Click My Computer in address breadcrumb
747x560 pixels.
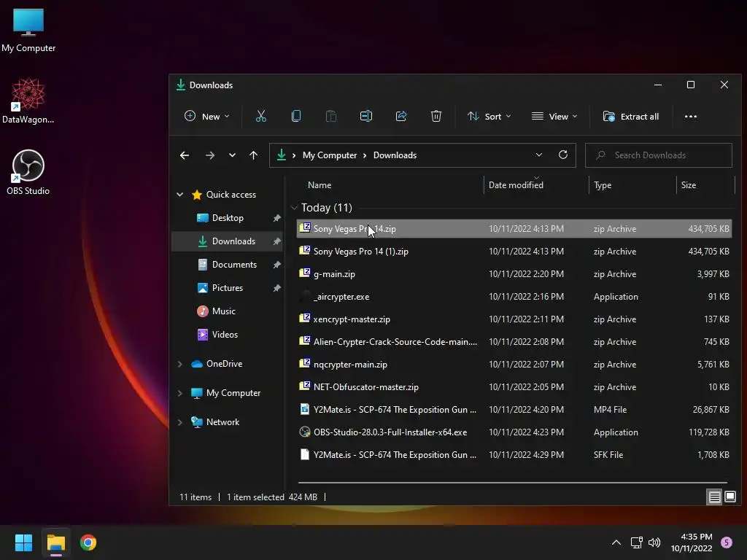click(x=330, y=155)
